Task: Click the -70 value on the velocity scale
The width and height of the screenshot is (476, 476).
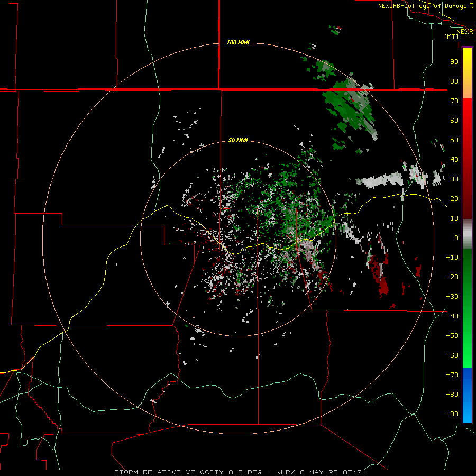Action: pos(452,375)
